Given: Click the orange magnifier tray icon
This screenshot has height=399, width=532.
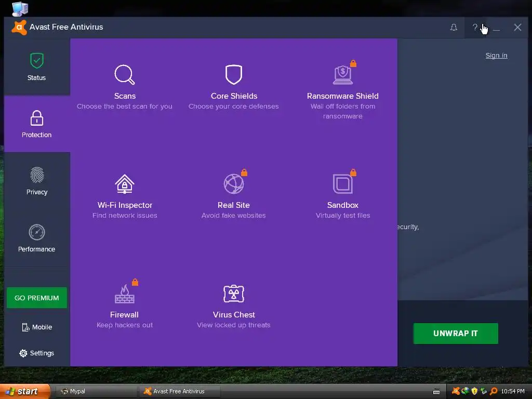Looking at the screenshot, I should (494, 391).
